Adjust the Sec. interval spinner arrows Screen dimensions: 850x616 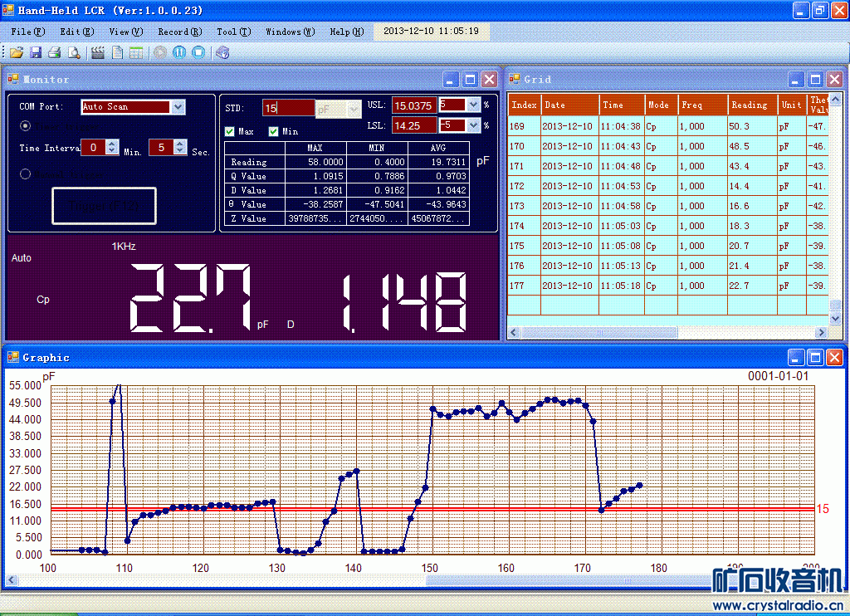[180, 147]
